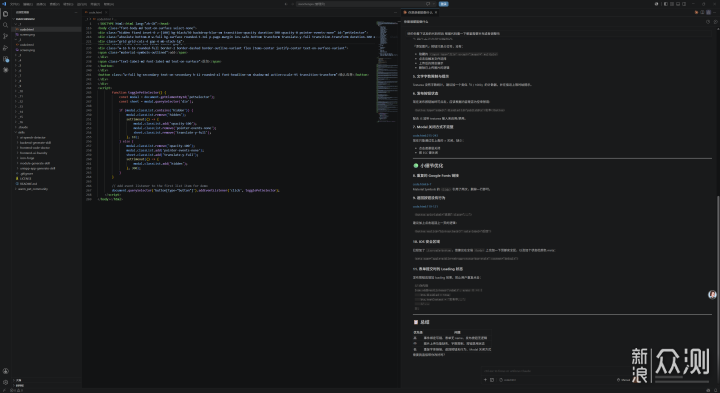Open the dropdown arrow beside the chat bubble icon
This screenshot has width=720, height=393.
click(434, 4)
